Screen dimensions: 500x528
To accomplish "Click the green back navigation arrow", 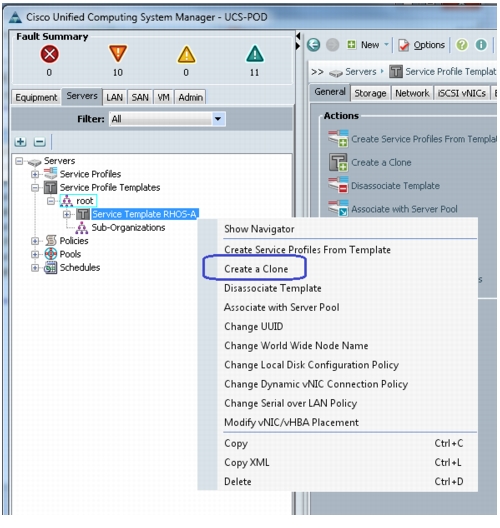I will coord(313,45).
